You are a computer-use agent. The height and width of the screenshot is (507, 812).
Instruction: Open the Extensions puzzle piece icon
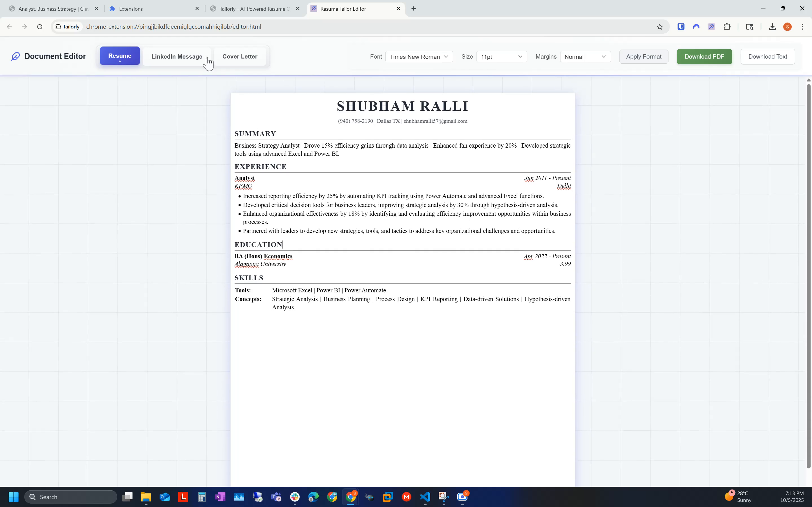click(727, 27)
